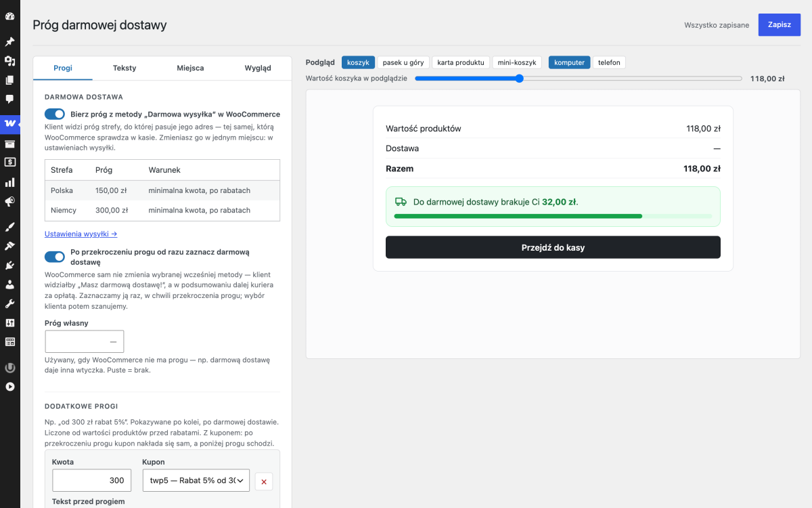Viewport: 812px width, 508px height.
Task: Switch to the Miejsca tab
Action: [190, 68]
